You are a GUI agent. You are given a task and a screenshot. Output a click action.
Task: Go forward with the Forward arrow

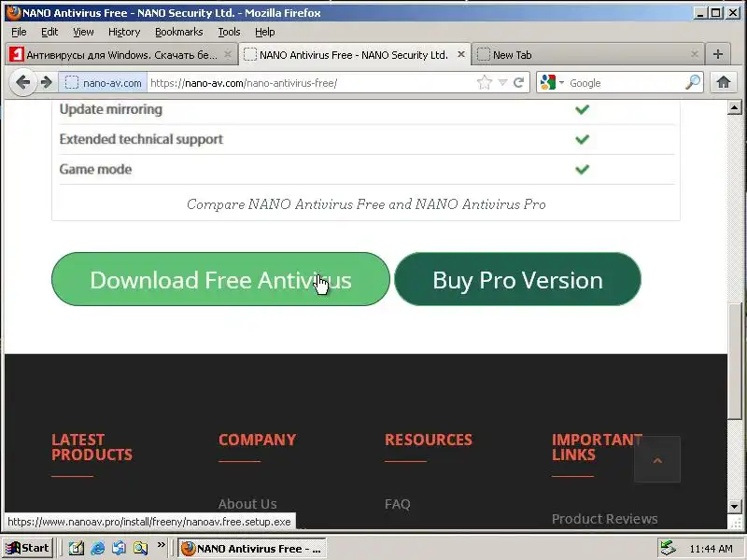(x=47, y=83)
